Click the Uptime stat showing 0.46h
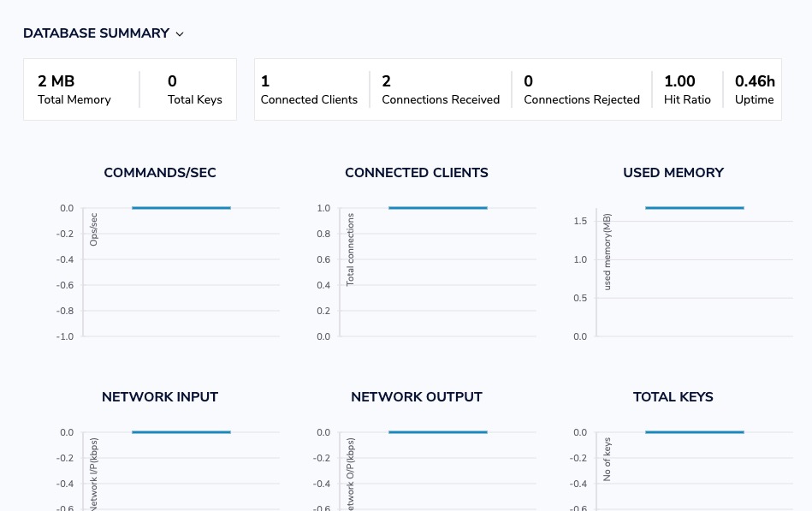The width and height of the screenshot is (812, 511). click(754, 89)
